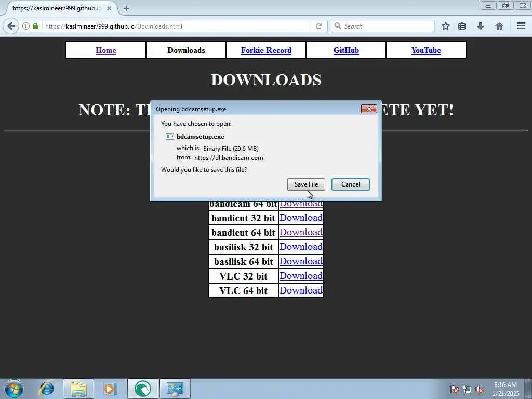Download bandicam 64 bit
Screen dimensions: 532x399
[301, 204]
